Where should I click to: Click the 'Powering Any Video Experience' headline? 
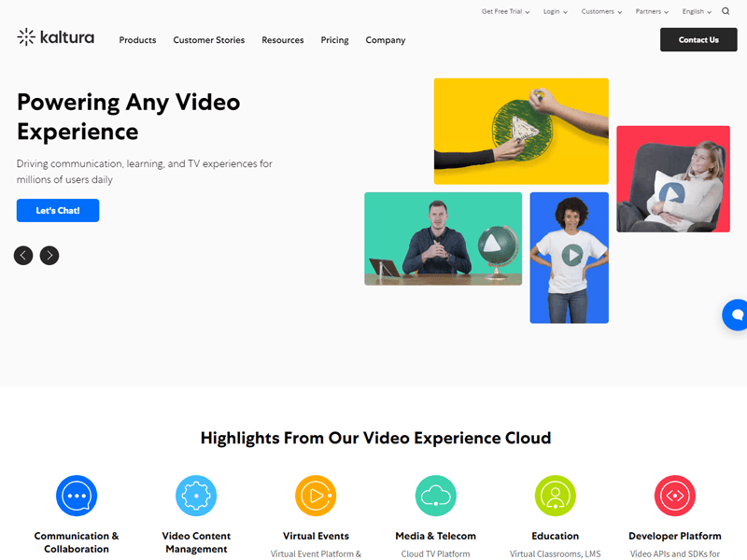point(129,117)
